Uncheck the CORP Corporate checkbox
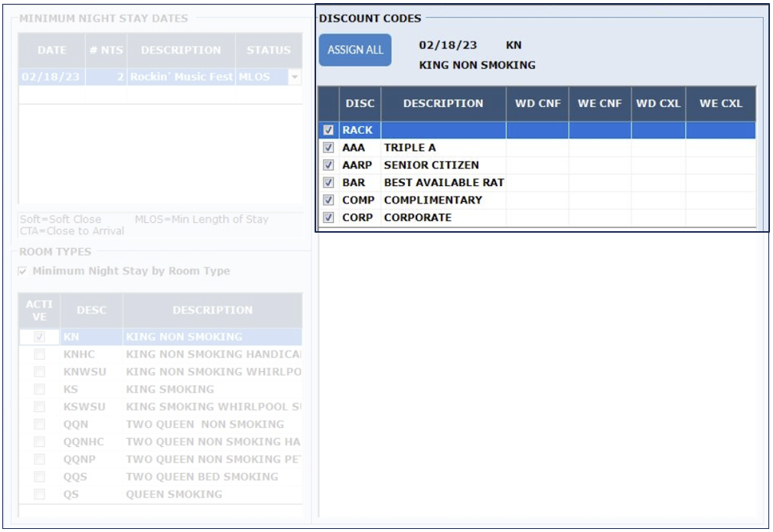773x532 pixels. tap(328, 218)
